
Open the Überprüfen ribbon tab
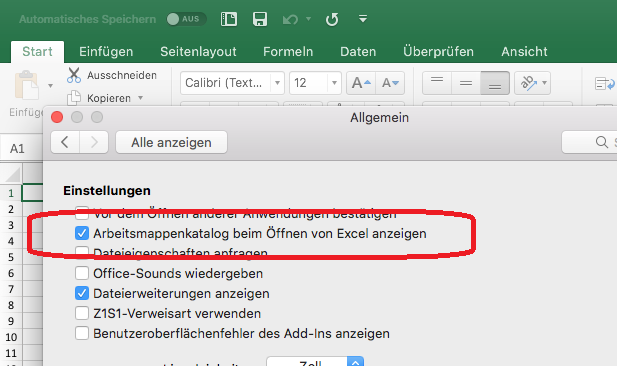(x=438, y=52)
